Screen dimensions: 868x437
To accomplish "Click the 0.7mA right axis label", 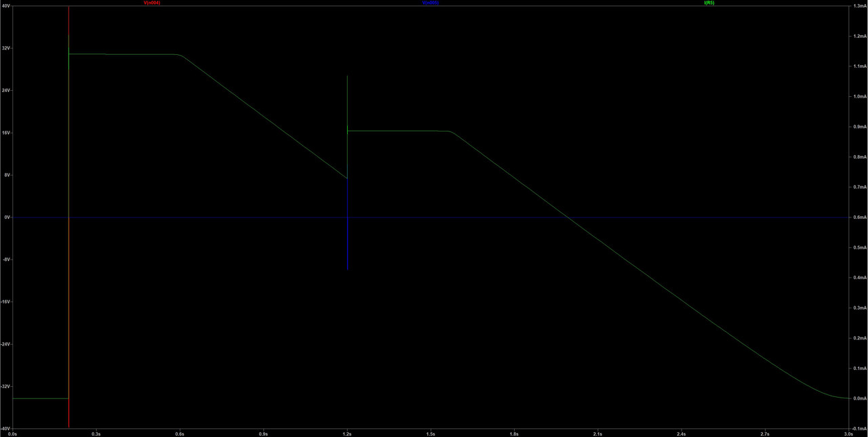I will [861, 187].
